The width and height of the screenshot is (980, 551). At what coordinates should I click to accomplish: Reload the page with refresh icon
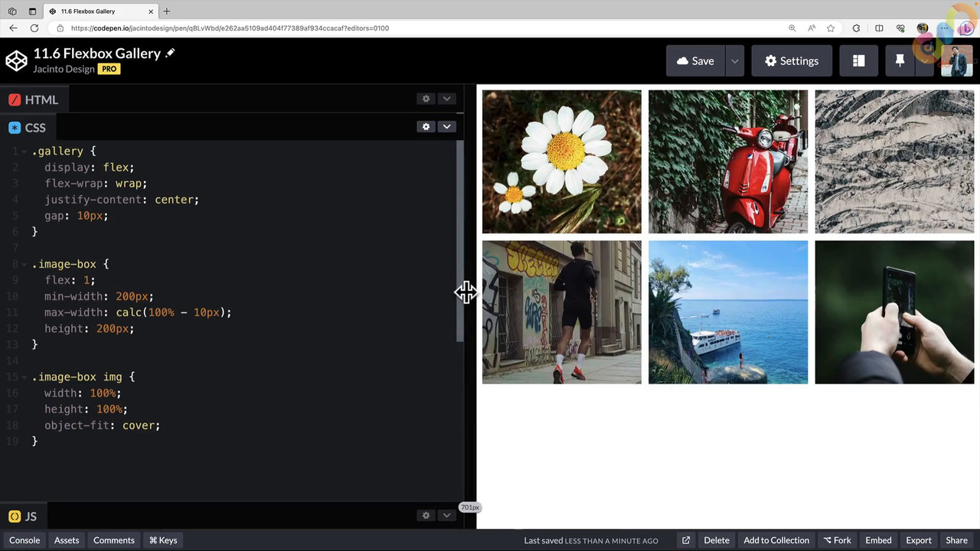tap(34, 28)
